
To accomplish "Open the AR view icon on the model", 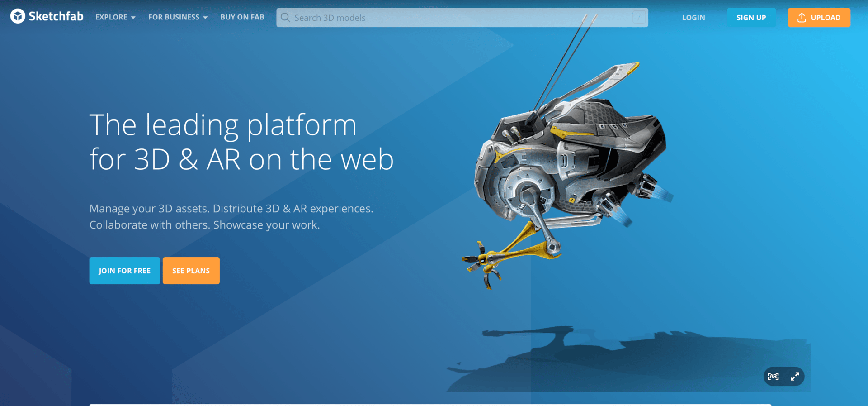I will 773,377.
